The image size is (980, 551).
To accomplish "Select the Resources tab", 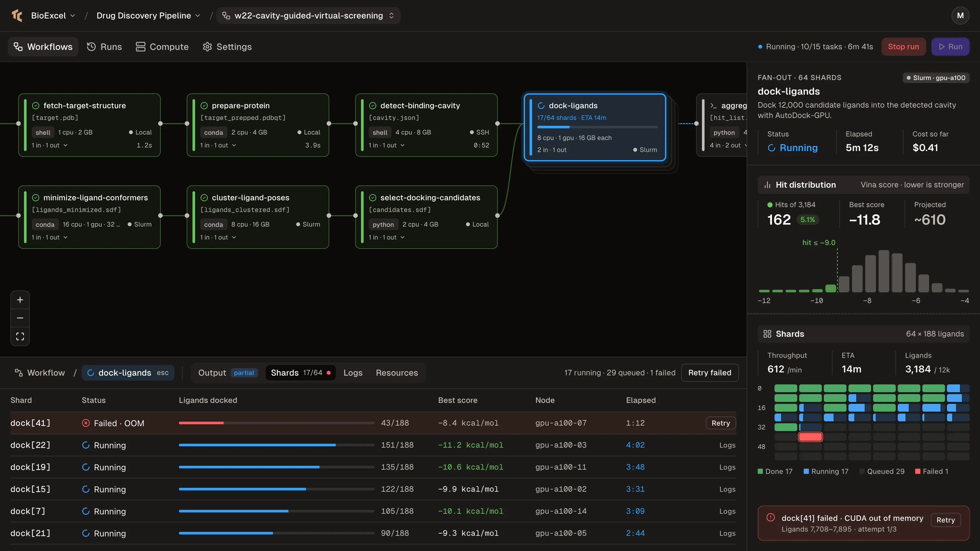I will click(397, 372).
